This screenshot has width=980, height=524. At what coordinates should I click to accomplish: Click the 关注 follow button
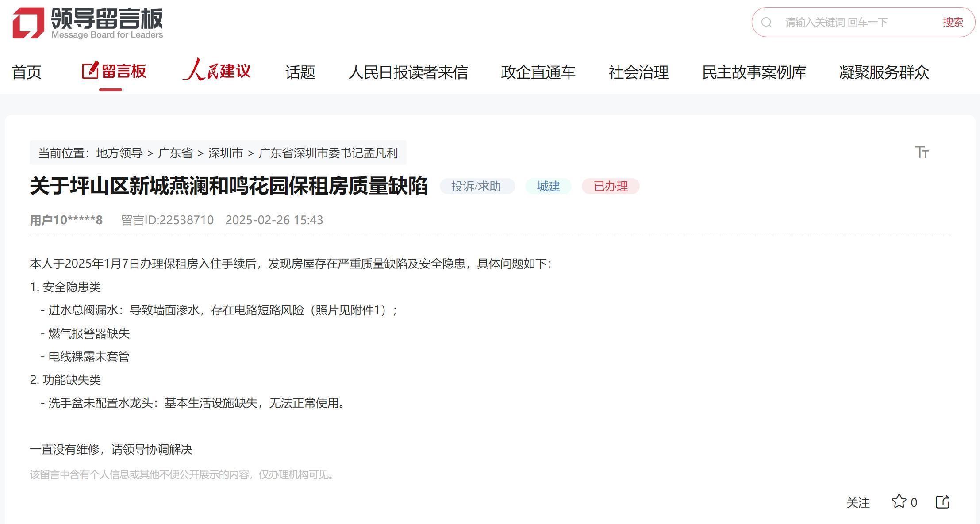point(858,503)
